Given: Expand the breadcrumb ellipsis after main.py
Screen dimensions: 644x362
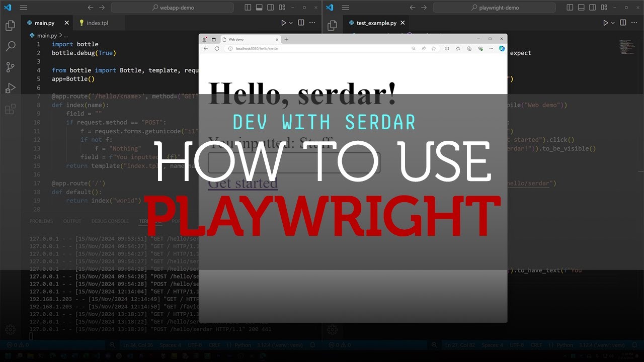Looking at the screenshot, I should [65, 36].
